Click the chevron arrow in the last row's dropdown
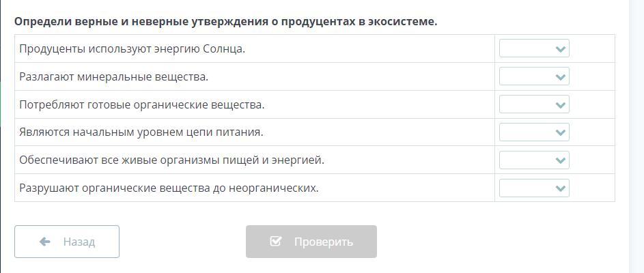644x273 pixels. tap(561, 188)
